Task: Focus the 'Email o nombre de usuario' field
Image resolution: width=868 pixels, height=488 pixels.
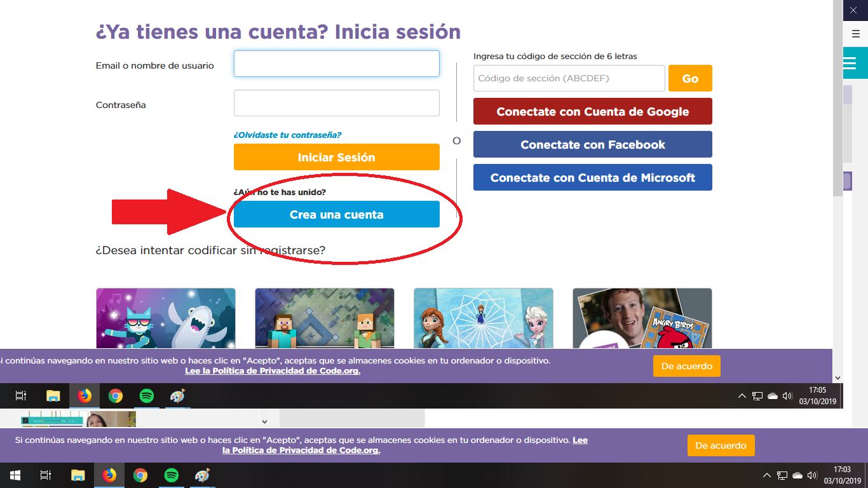Action: (336, 64)
